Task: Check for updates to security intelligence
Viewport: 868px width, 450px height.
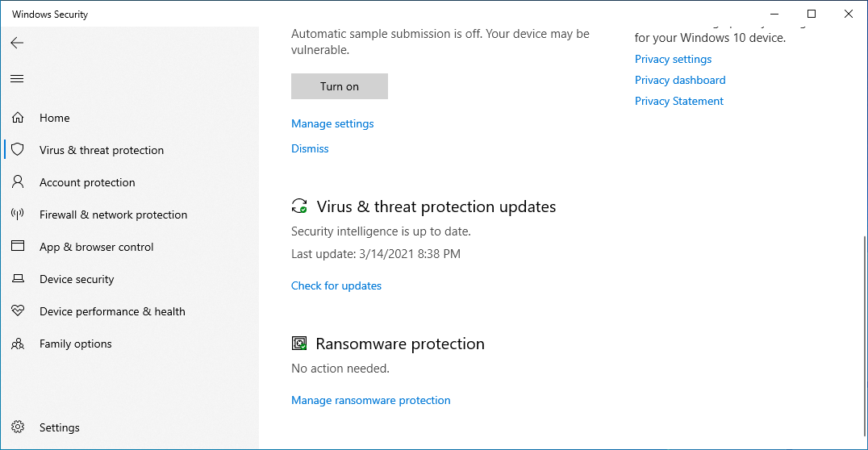Action: [x=336, y=285]
